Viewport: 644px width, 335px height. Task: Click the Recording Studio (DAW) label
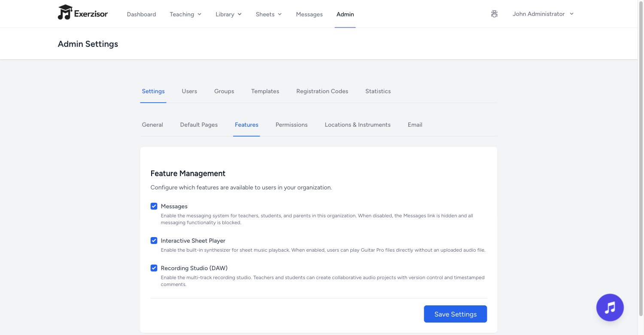[x=194, y=268]
